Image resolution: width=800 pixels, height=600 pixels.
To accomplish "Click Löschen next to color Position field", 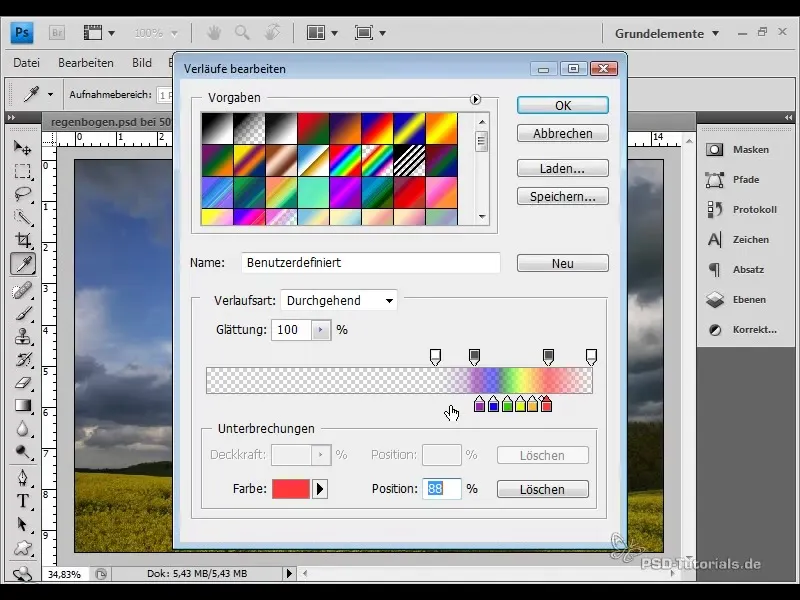I will tap(542, 489).
